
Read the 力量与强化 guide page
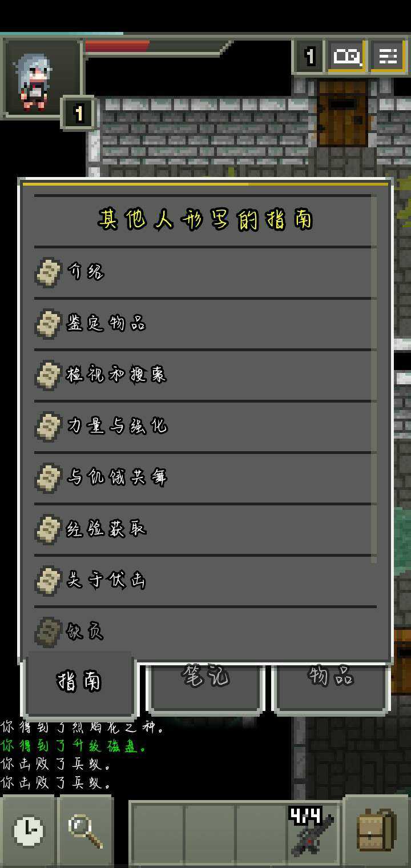tap(203, 427)
